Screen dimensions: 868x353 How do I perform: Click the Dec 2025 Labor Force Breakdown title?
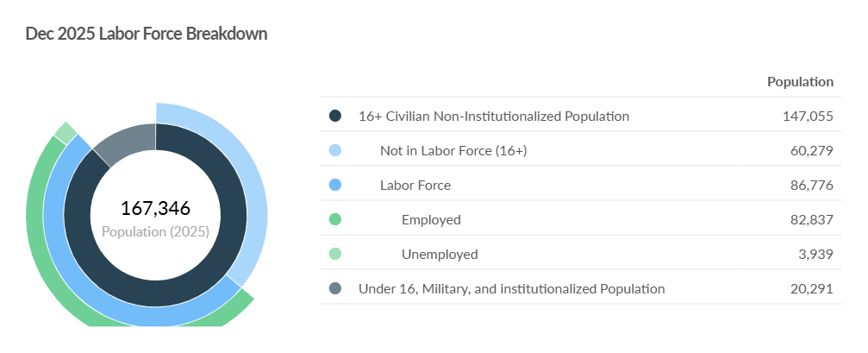147,34
